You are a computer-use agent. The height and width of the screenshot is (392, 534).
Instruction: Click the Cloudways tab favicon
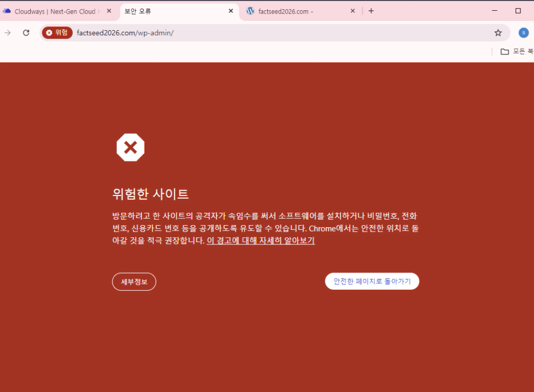click(7, 11)
